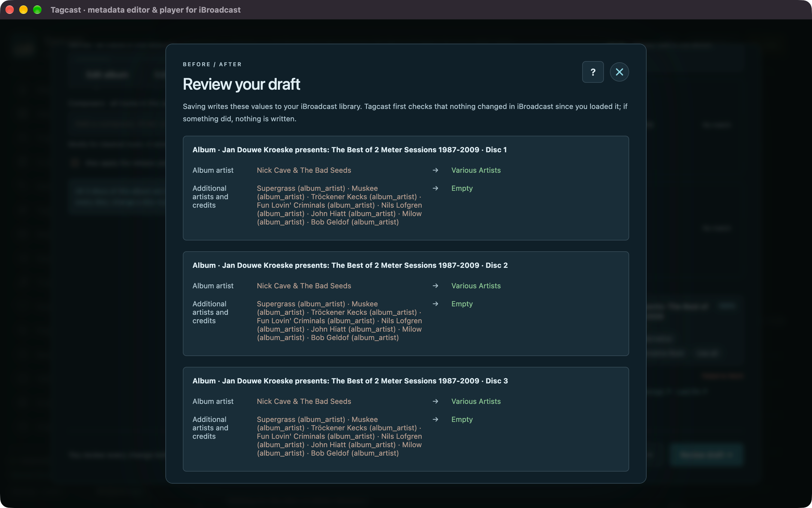The height and width of the screenshot is (508, 812).
Task: Click Various Artists value under Disc 2
Action: pyautogui.click(x=476, y=286)
